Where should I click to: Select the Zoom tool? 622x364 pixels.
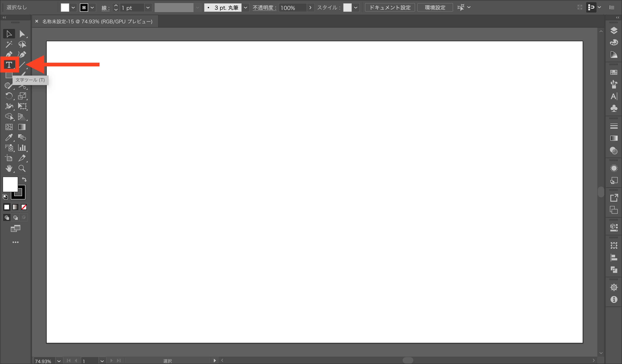22,168
